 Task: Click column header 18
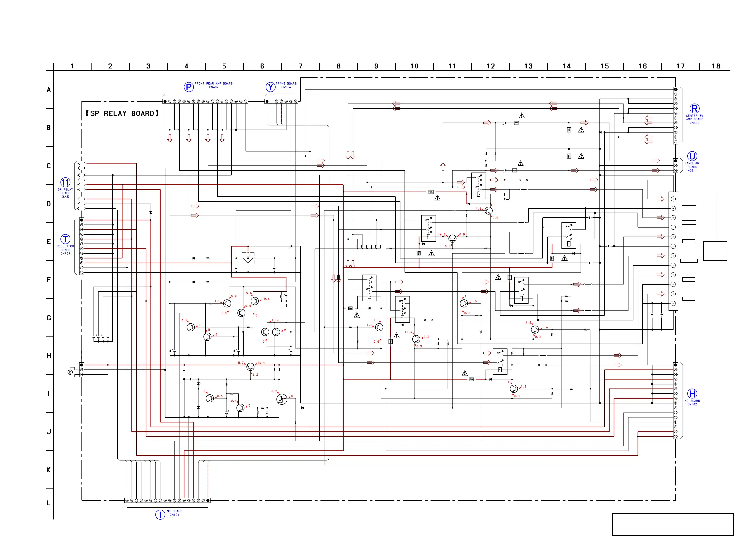[716, 66]
